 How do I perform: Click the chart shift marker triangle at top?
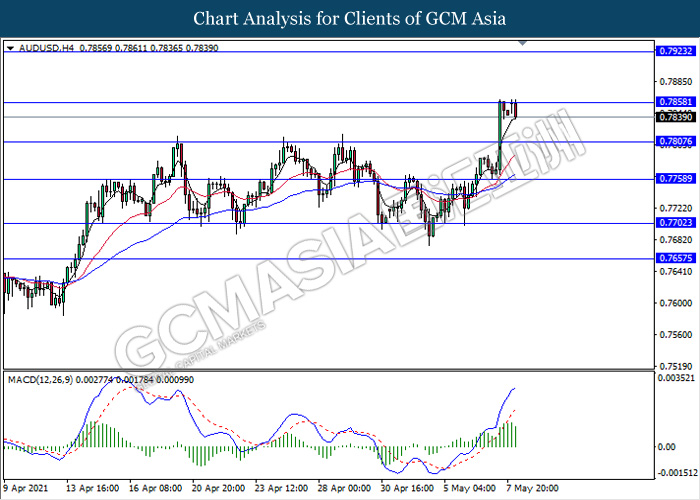point(523,43)
